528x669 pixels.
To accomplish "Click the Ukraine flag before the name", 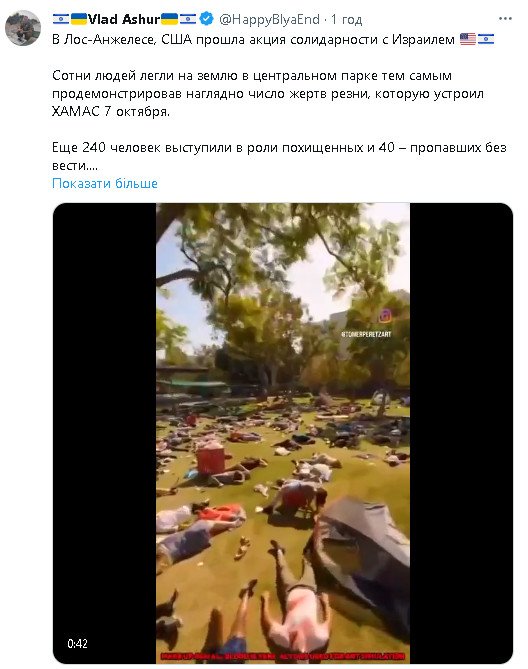I will click(x=79, y=19).
